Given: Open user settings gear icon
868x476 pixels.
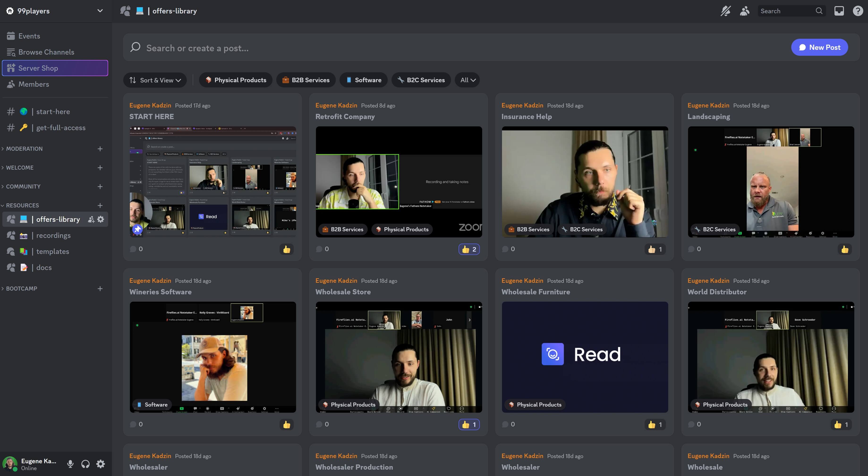Looking at the screenshot, I should coord(100,464).
